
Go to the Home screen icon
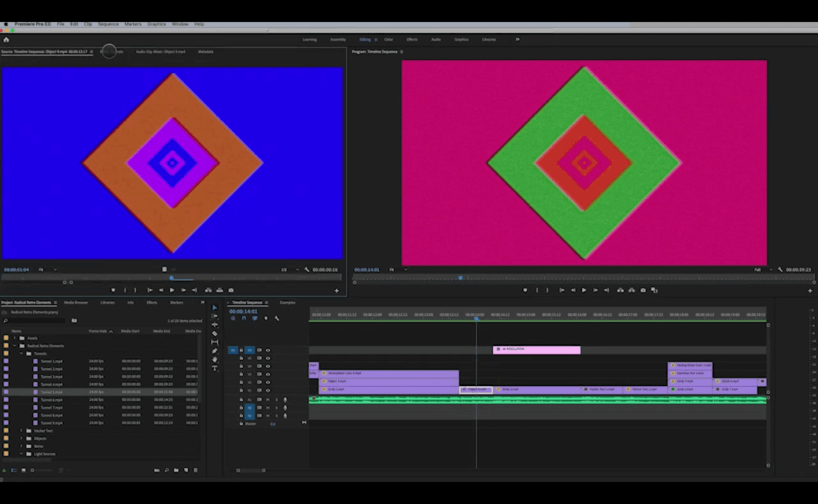tap(6, 39)
